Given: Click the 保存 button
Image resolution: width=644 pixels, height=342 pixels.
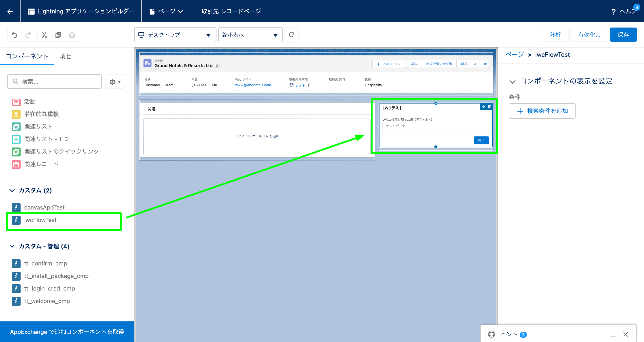Looking at the screenshot, I should (x=623, y=34).
